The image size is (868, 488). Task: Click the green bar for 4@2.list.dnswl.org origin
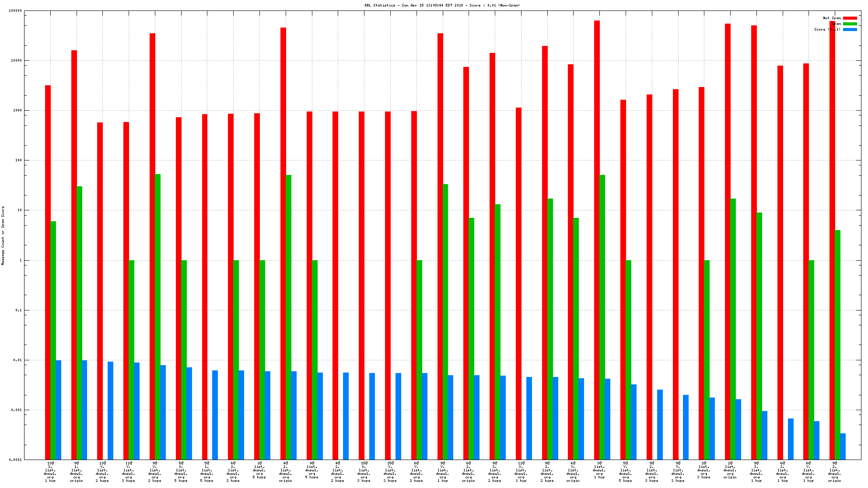tap(289, 317)
